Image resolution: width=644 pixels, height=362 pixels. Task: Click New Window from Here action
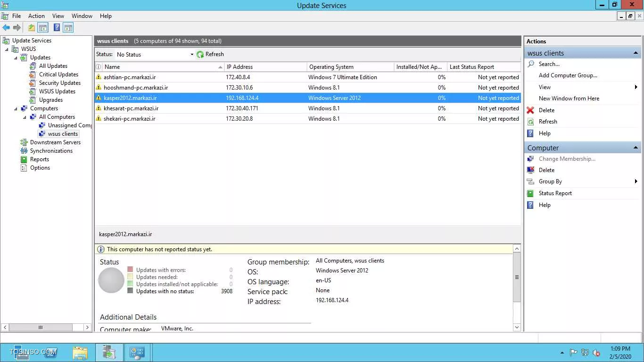[569, 99]
